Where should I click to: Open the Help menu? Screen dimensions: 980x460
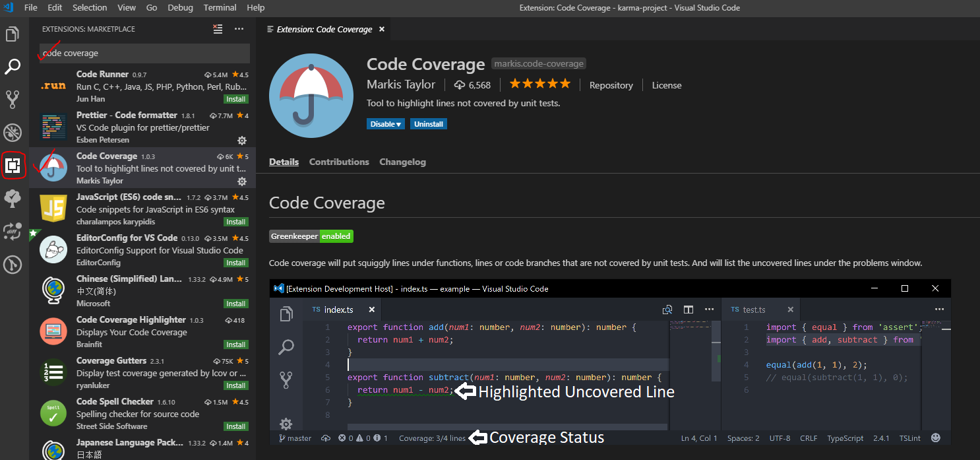[x=256, y=8]
